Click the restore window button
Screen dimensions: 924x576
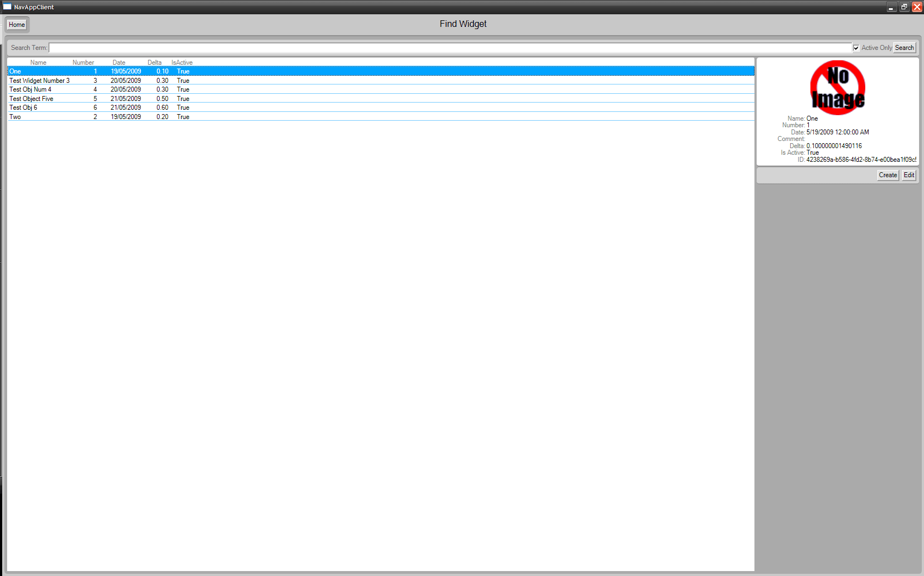click(904, 7)
